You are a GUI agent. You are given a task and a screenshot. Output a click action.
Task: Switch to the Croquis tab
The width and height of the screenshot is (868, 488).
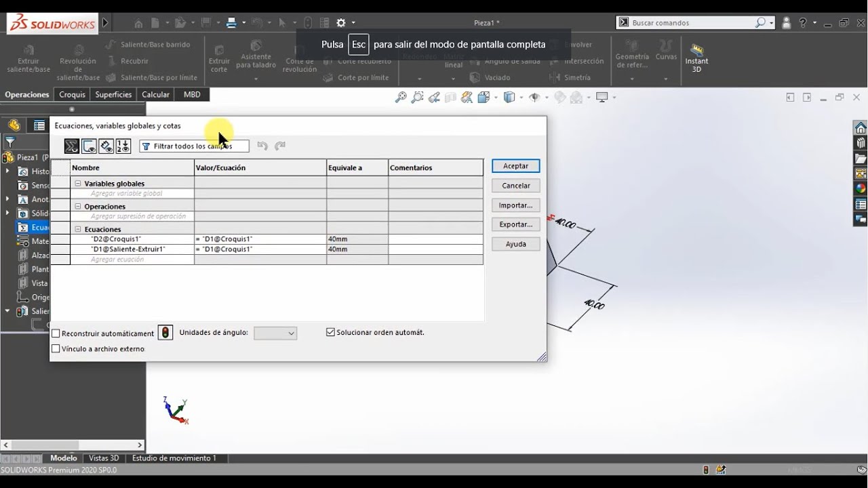coord(72,95)
